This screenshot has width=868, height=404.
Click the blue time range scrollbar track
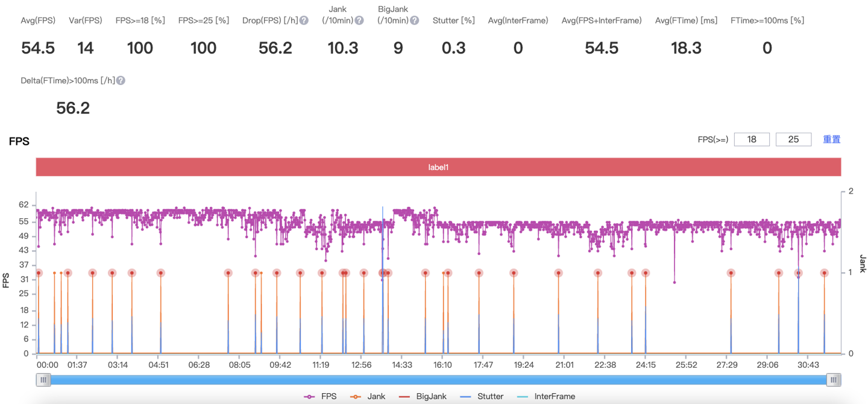[x=438, y=380]
